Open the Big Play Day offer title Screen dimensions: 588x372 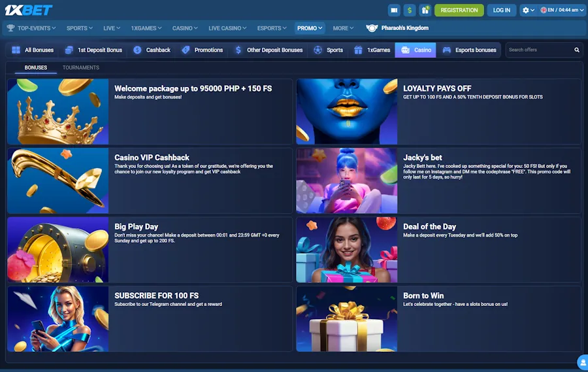tap(136, 227)
